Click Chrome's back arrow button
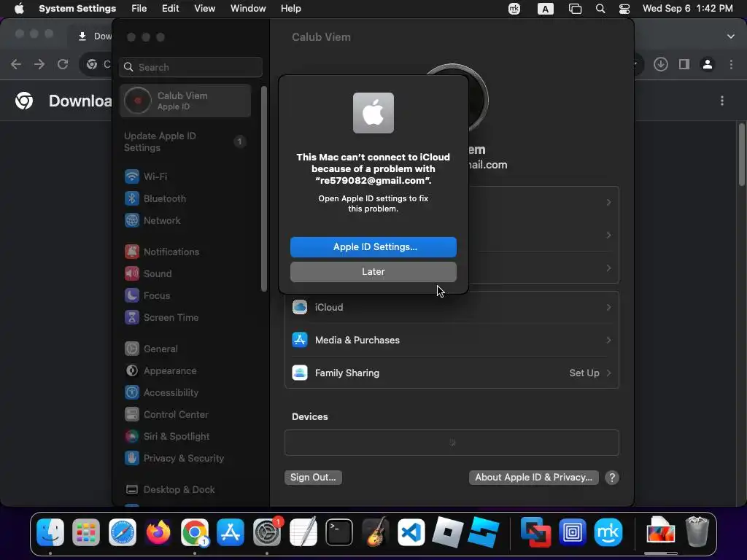The image size is (747, 560). tap(16, 64)
